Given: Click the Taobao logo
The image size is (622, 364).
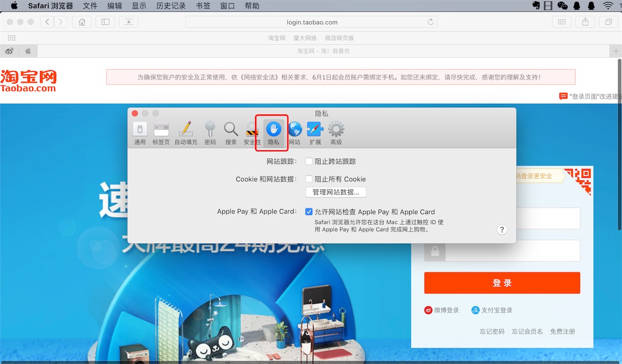Looking at the screenshot, I should coord(28,81).
